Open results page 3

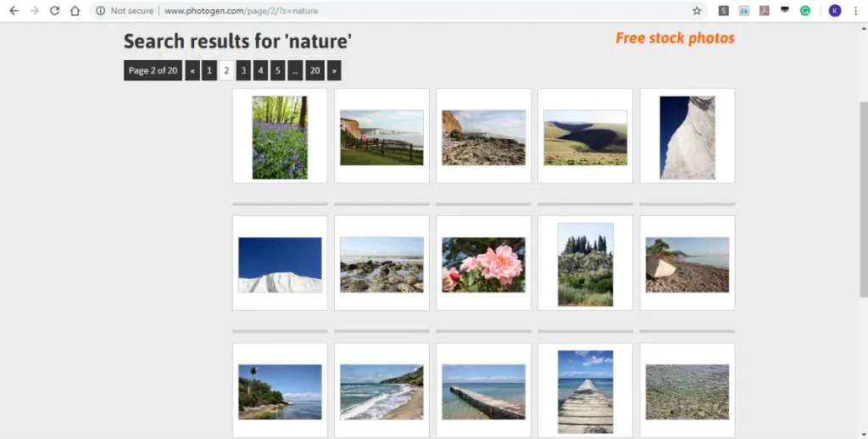(243, 70)
